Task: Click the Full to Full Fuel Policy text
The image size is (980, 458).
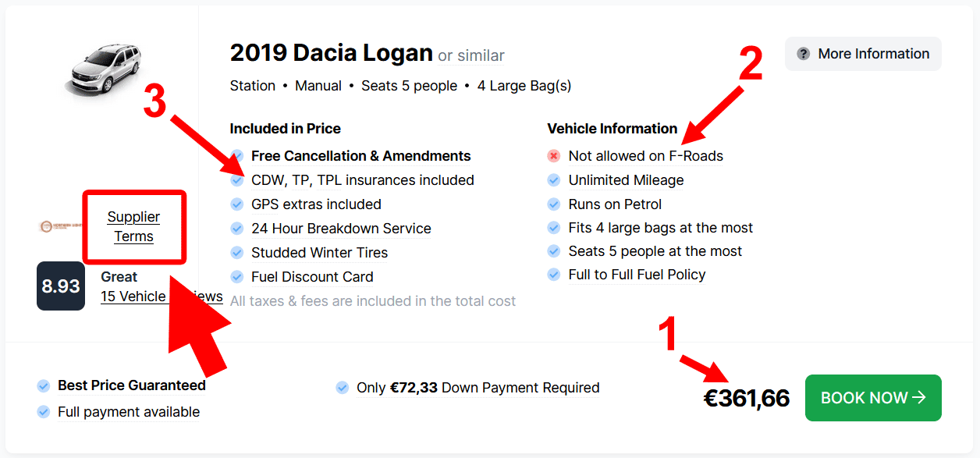Action: (x=637, y=275)
